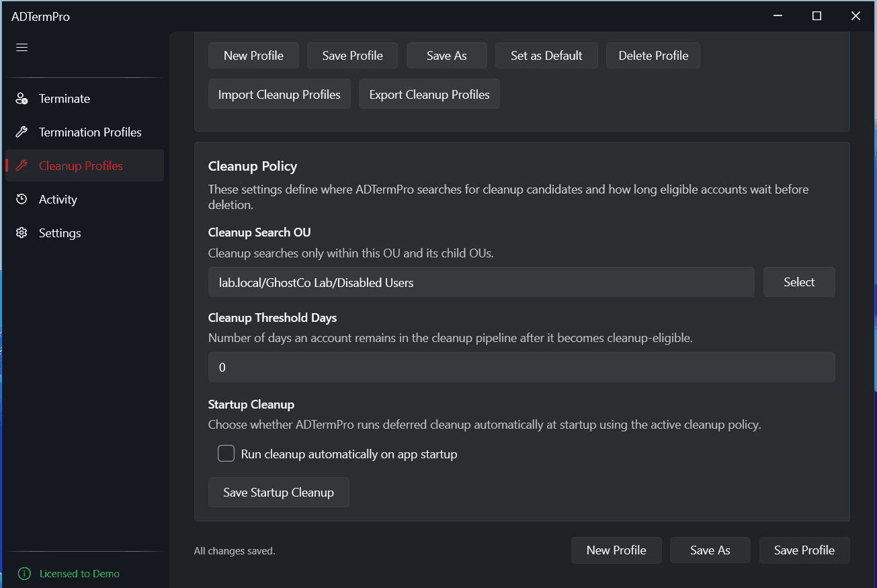Click the red Cleanup Profiles icon
The image size is (877, 588).
pyautogui.click(x=21, y=165)
